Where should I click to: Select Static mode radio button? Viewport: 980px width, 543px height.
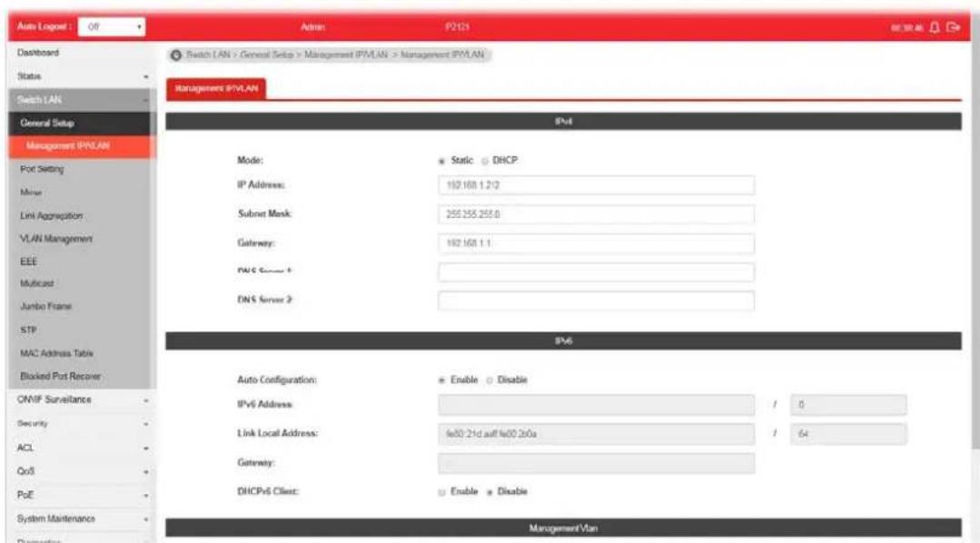pyautogui.click(x=441, y=162)
